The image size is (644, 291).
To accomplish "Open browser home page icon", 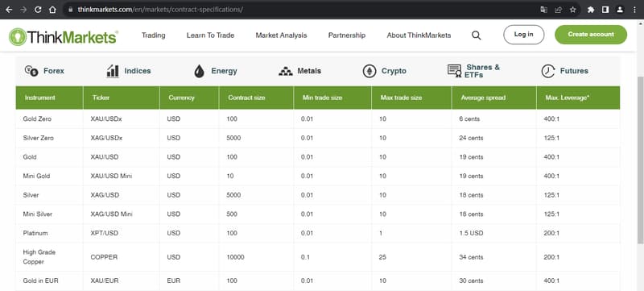I will pos(52,10).
